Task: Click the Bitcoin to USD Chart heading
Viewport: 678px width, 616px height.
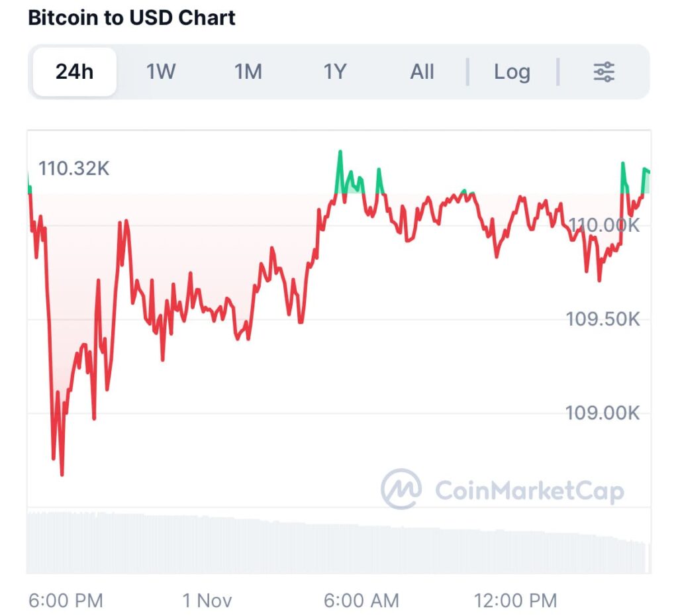Action: pyautogui.click(x=132, y=17)
